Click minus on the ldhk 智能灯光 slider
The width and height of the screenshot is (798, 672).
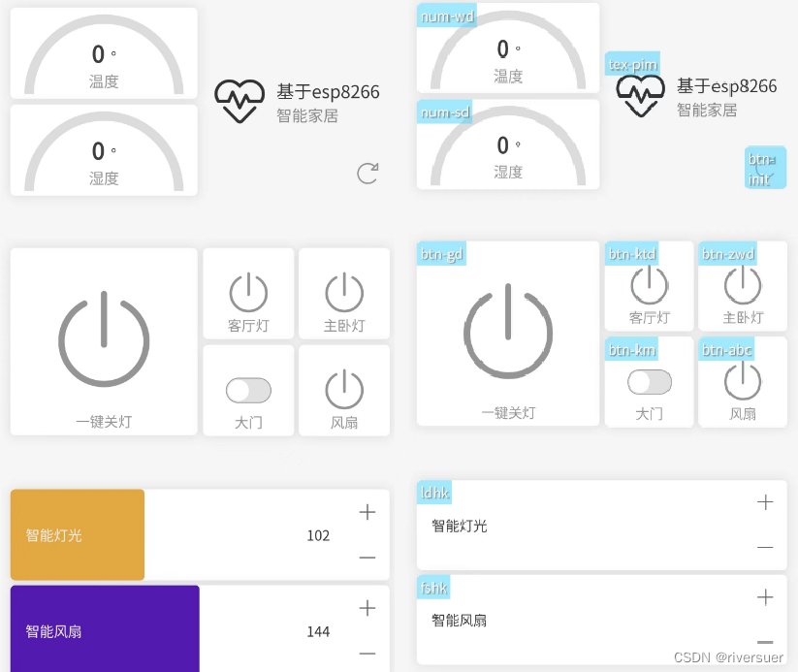(x=765, y=547)
